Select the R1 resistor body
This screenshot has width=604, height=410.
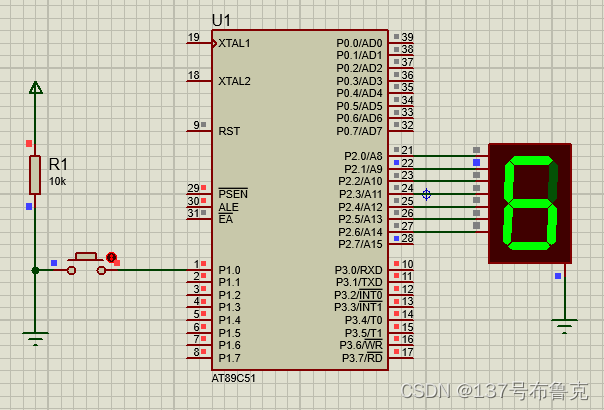[35, 175]
